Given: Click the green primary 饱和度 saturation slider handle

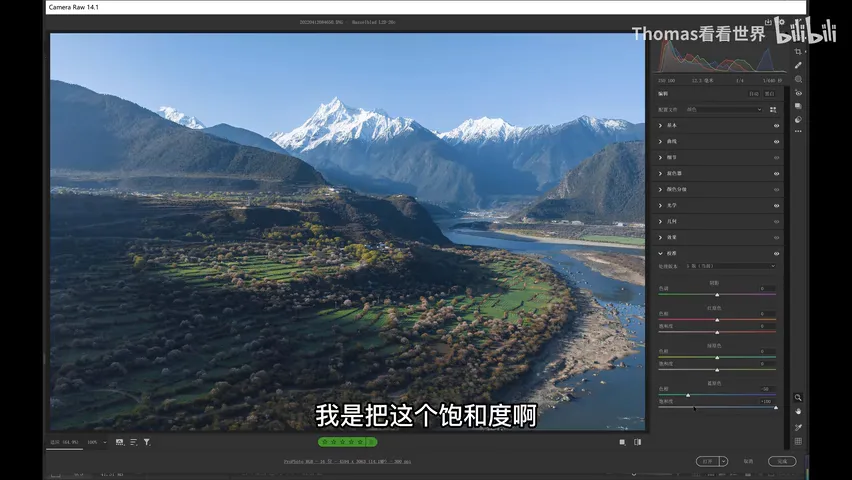Looking at the screenshot, I should pyautogui.click(x=717, y=370).
